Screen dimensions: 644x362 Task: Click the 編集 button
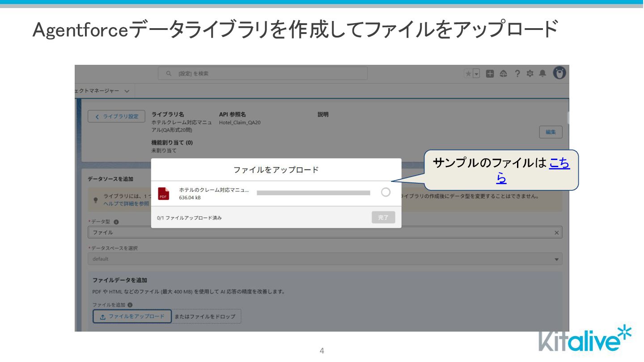[x=551, y=132]
